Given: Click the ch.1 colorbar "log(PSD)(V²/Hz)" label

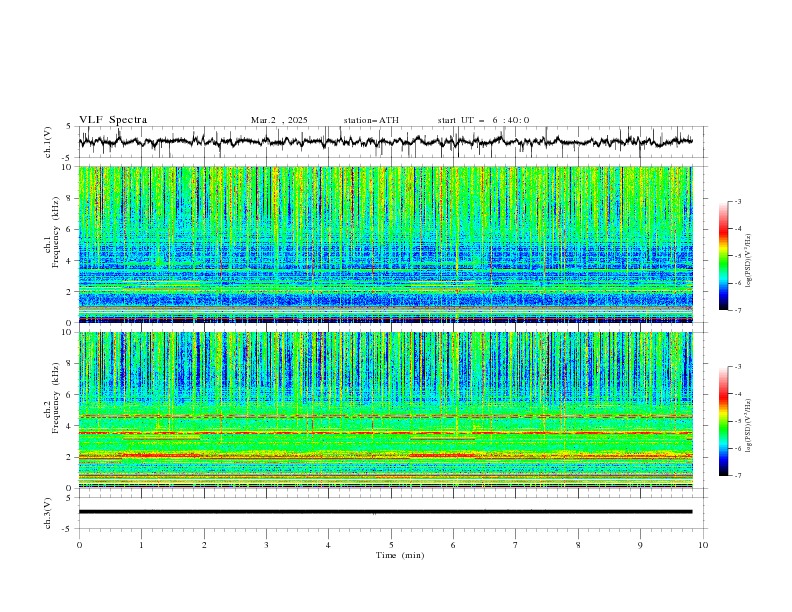Looking at the screenshot, I should point(749,261).
